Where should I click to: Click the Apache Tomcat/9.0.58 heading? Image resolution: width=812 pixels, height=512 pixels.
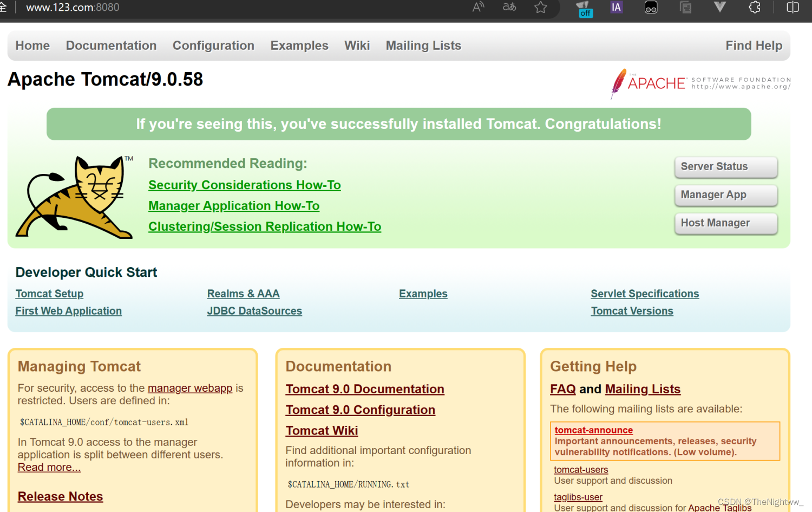click(105, 79)
